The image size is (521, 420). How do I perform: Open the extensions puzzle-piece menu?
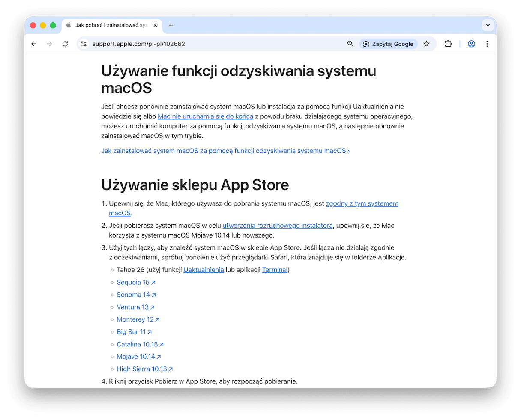[448, 44]
